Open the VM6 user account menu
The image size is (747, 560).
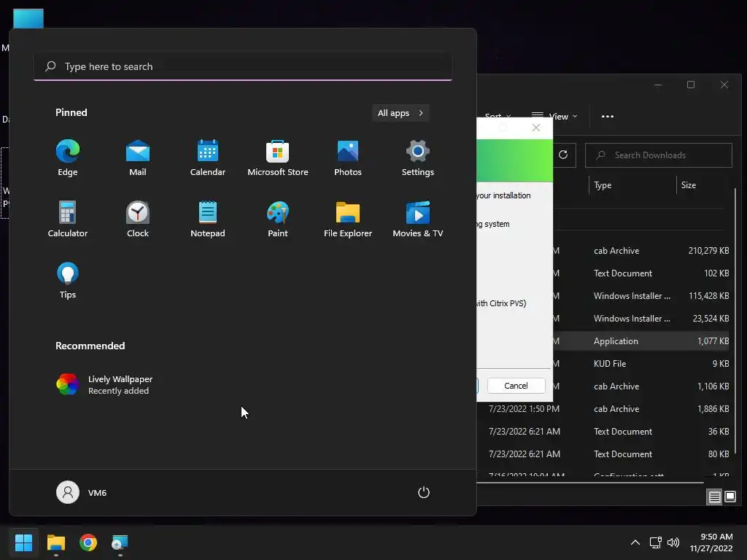(82, 492)
